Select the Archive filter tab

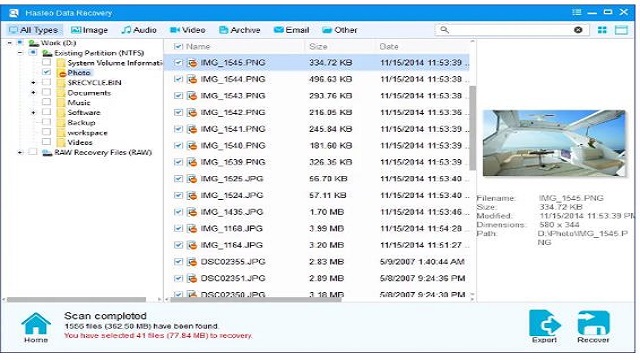pos(240,30)
